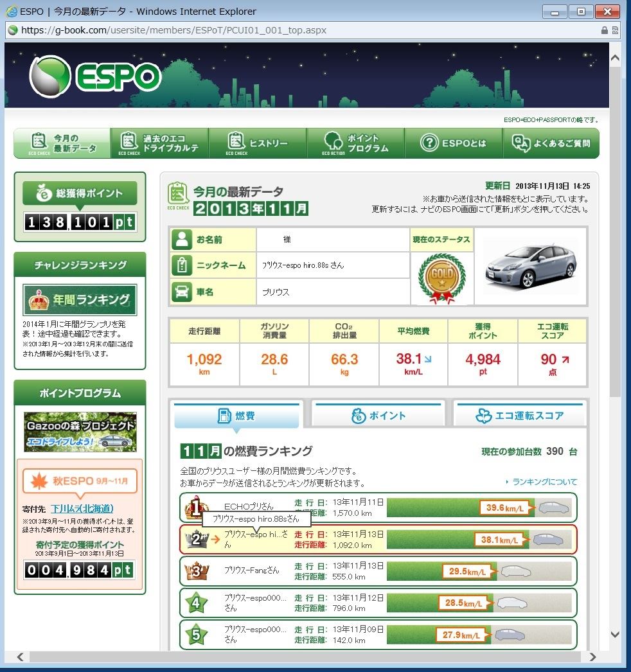Click the 66.3 kg CO2 value
The image size is (631, 672).
coord(344,364)
